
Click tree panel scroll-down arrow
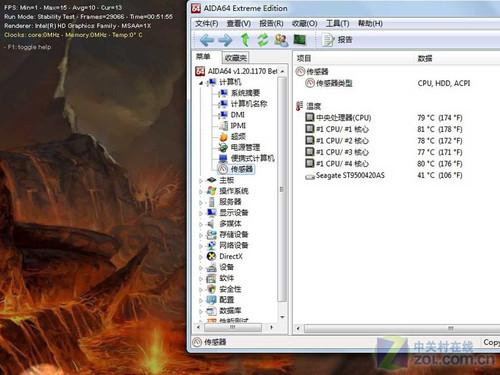click(x=282, y=317)
